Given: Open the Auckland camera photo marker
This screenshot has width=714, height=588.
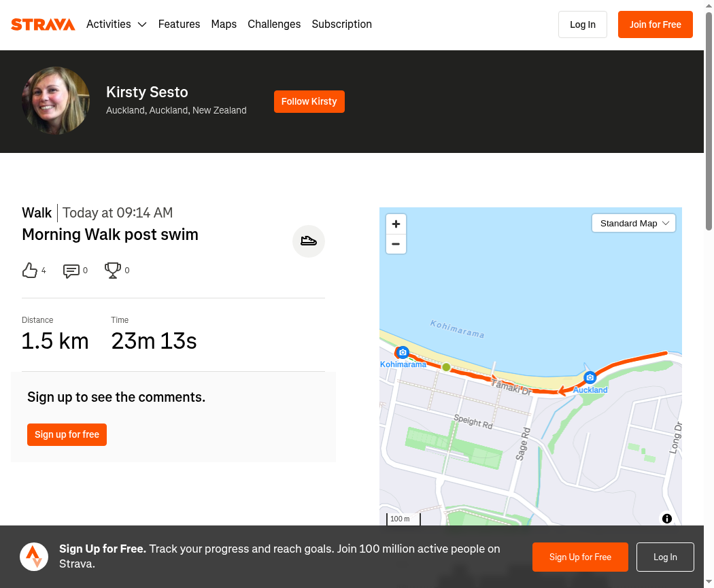Looking at the screenshot, I should click(590, 377).
